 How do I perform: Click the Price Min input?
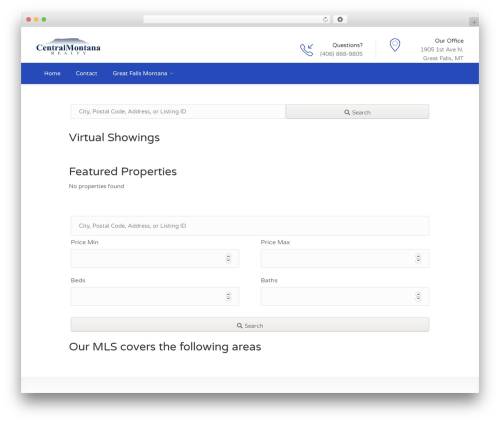tap(155, 258)
